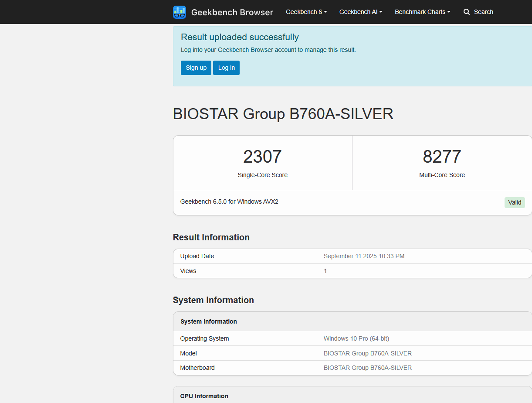This screenshot has width=532, height=403.
Task: Select the Search text in navbar
Action: (x=483, y=12)
